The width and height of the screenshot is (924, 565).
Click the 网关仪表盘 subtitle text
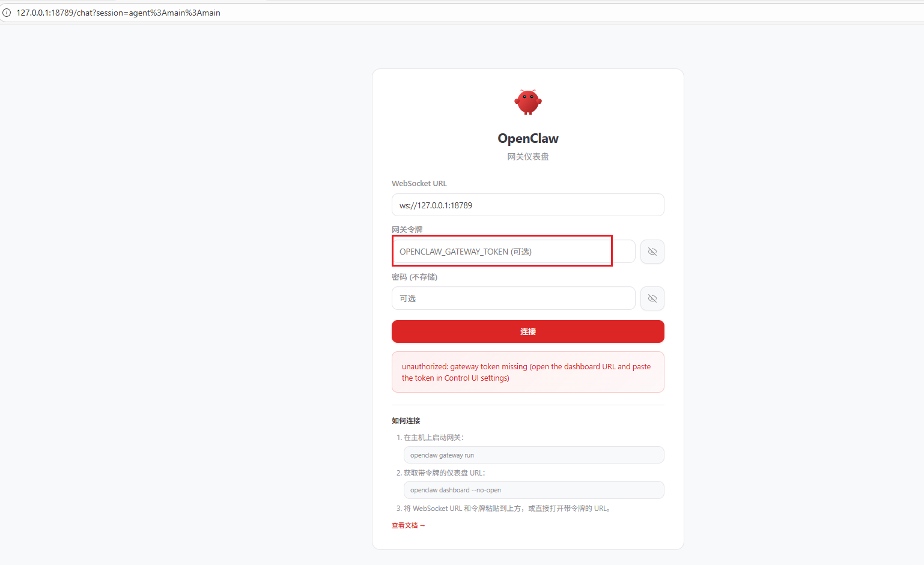point(528,157)
